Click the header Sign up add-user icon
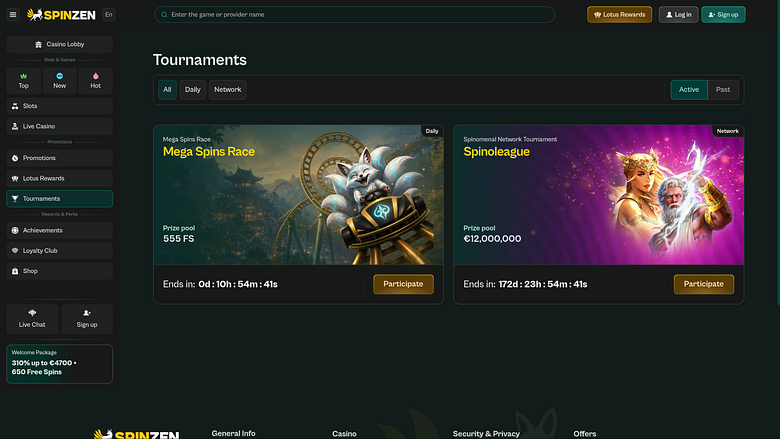Viewport: 780px width, 439px height. [x=712, y=15]
